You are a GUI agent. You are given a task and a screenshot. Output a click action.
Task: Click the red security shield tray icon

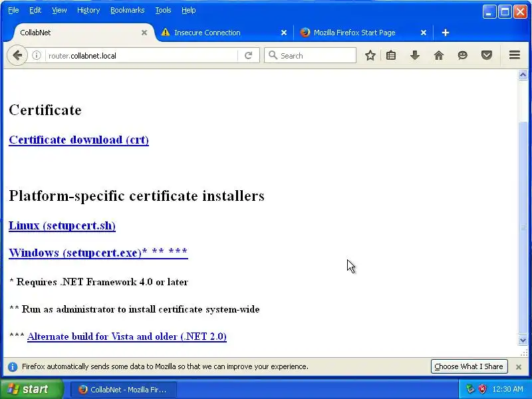coord(481,389)
